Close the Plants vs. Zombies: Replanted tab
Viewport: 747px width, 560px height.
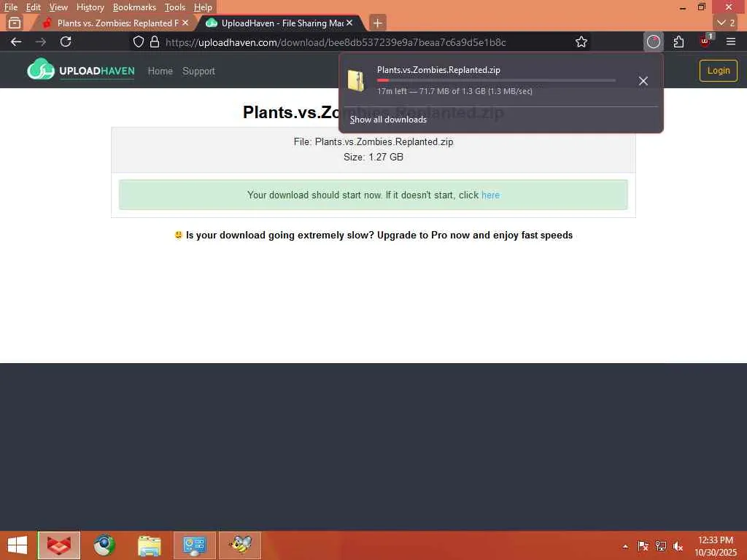point(185,23)
